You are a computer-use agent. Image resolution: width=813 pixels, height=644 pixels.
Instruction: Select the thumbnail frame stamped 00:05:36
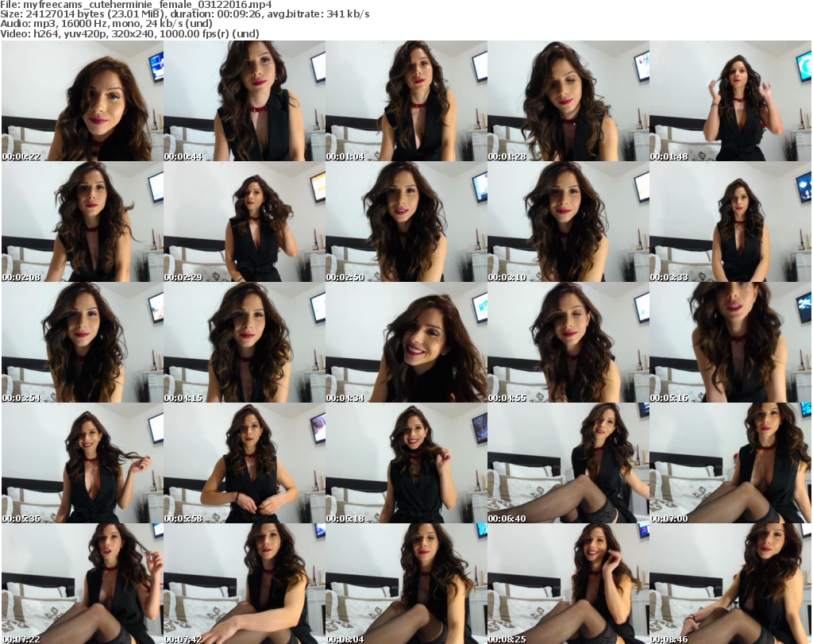point(83,463)
